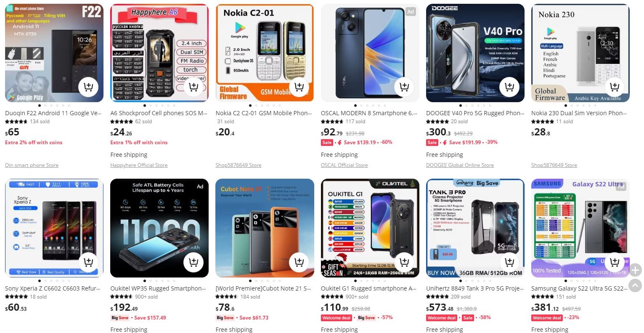644x333 pixels.
Task: Visit Happyhere Official Store page
Action: [139, 165]
